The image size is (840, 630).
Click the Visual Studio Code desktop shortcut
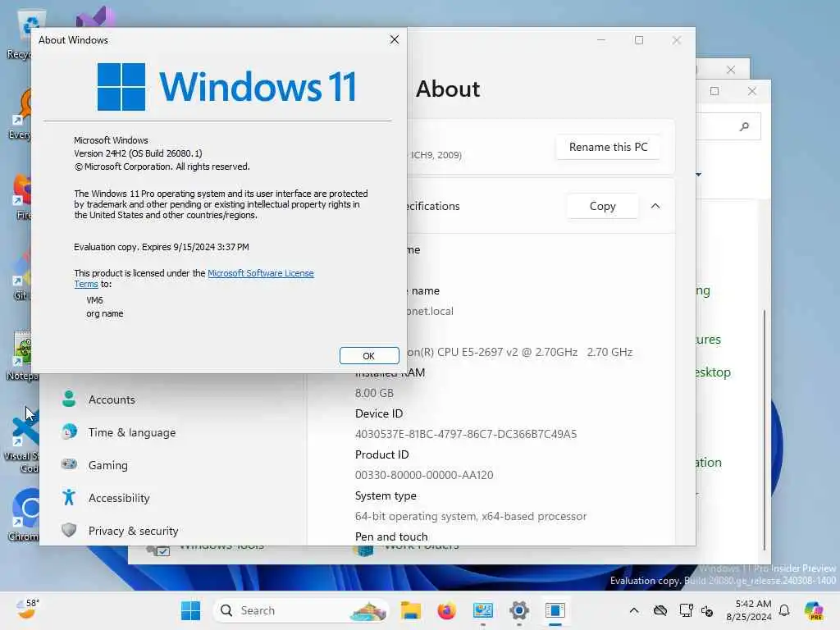(x=22, y=441)
